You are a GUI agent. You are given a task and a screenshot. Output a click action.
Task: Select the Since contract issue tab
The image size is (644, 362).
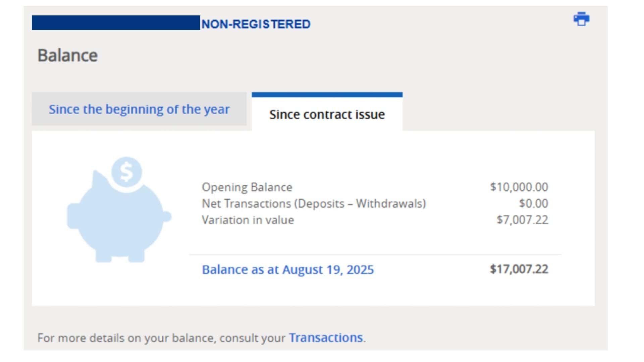point(327,114)
